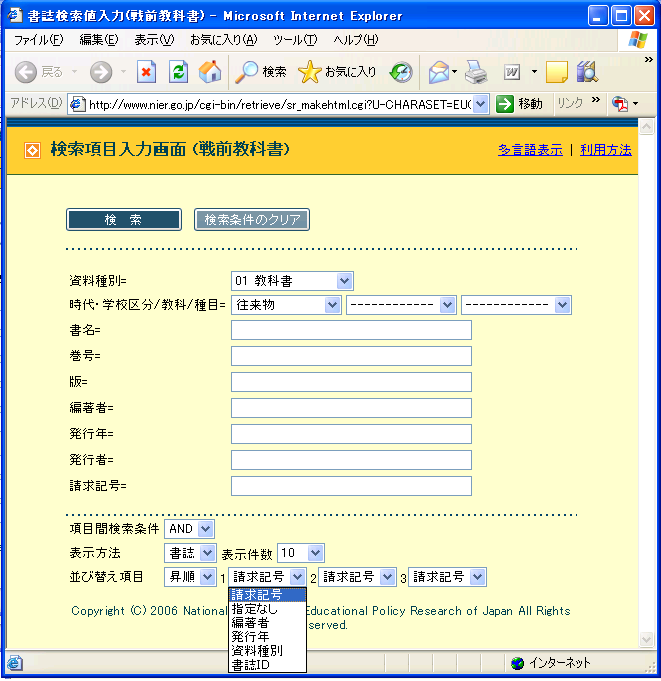Open sort key 3 請求記号 dropdown
This screenshot has width=661, height=681.
coord(447,577)
